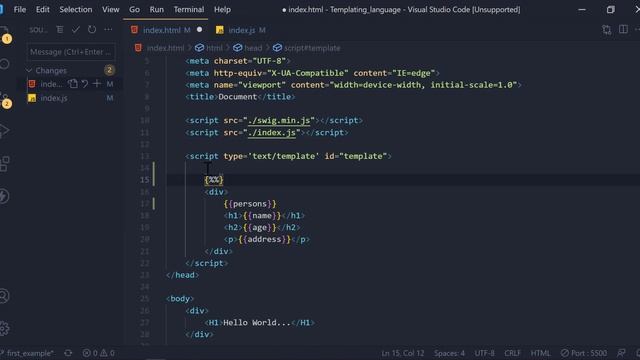640x360 pixels.
Task: Change CRLF end of line sequence
Action: (x=512, y=353)
